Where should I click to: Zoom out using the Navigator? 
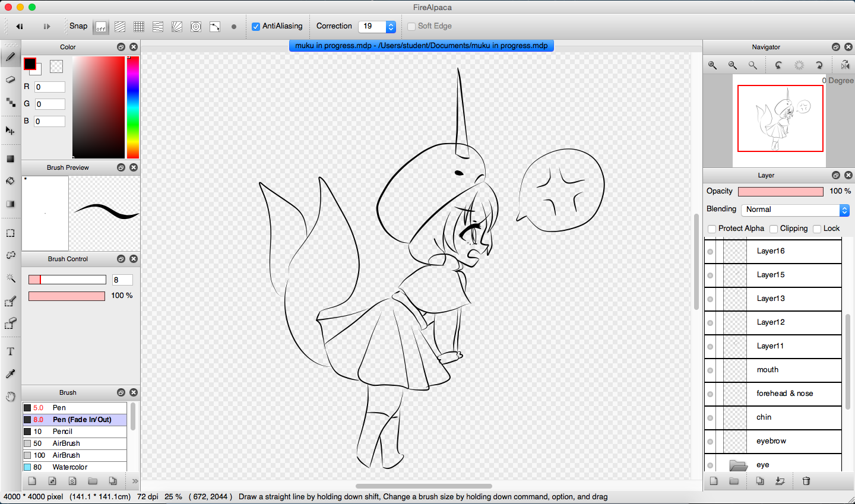733,65
